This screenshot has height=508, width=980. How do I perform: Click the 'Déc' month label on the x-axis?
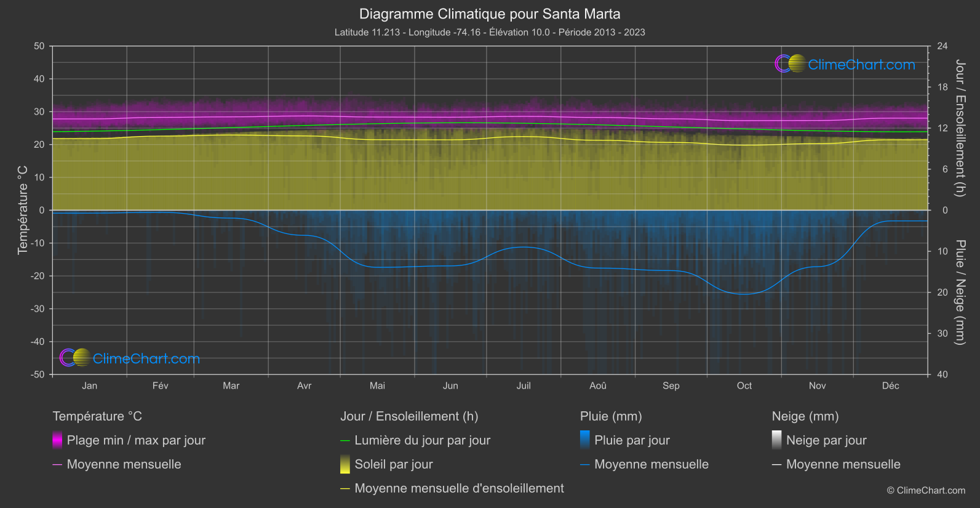(x=891, y=385)
